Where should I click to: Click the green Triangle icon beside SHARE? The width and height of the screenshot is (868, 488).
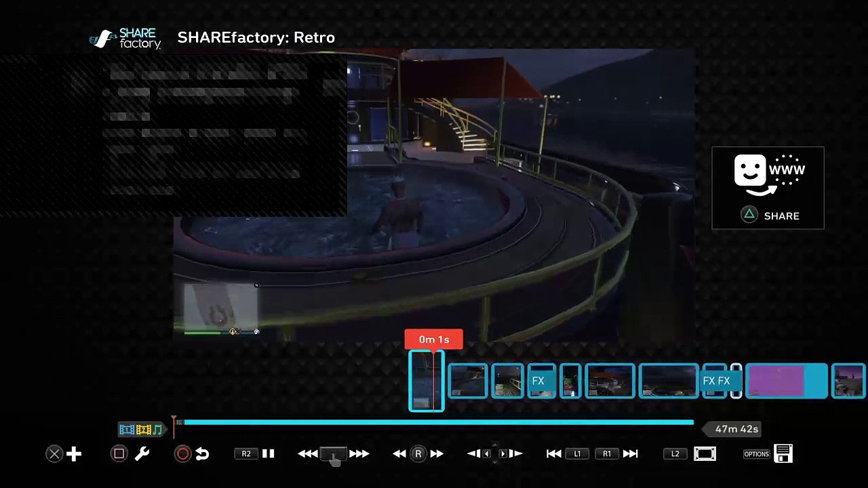click(x=749, y=215)
